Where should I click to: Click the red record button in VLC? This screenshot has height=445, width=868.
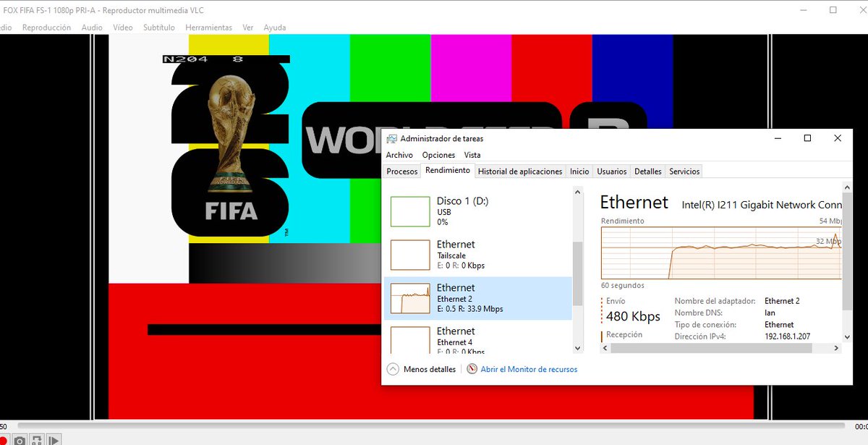[x=2, y=439]
